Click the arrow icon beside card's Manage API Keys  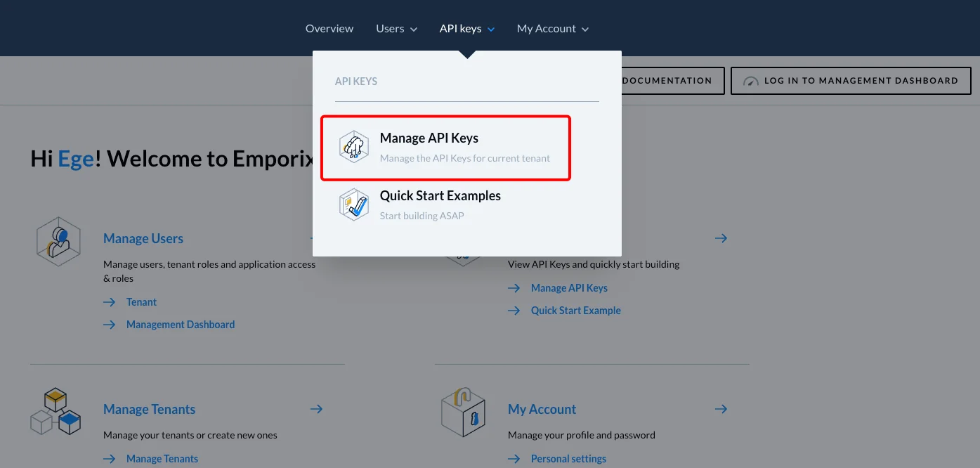(x=514, y=288)
